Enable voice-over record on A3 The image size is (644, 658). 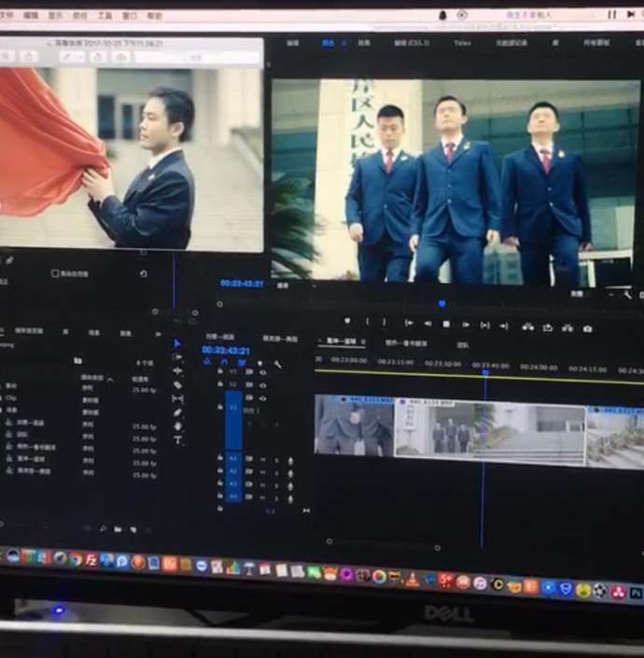[x=290, y=487]
